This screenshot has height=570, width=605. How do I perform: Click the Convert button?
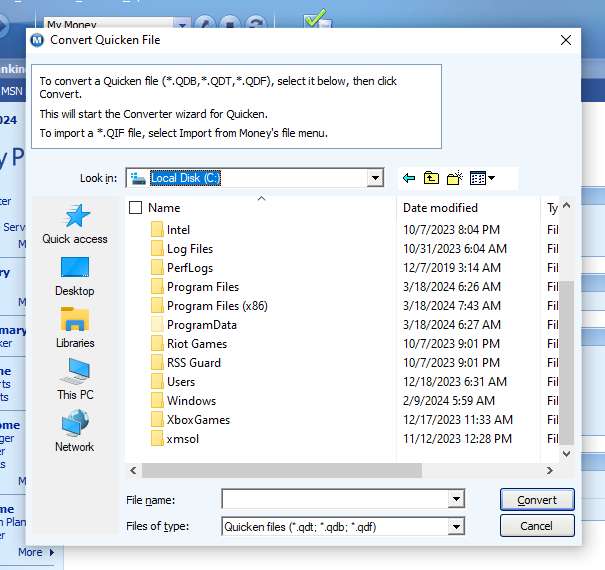[537, 500]
